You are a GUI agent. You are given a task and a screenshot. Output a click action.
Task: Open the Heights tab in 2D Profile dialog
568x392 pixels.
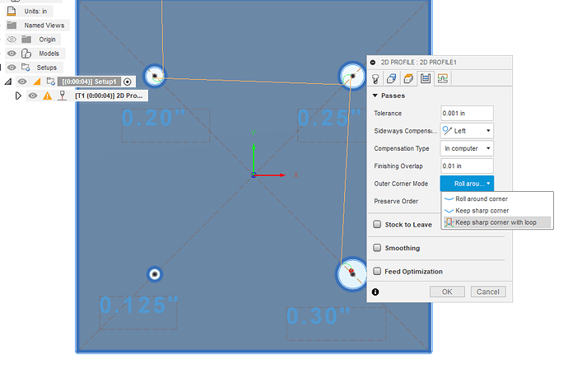pos(408,78)
